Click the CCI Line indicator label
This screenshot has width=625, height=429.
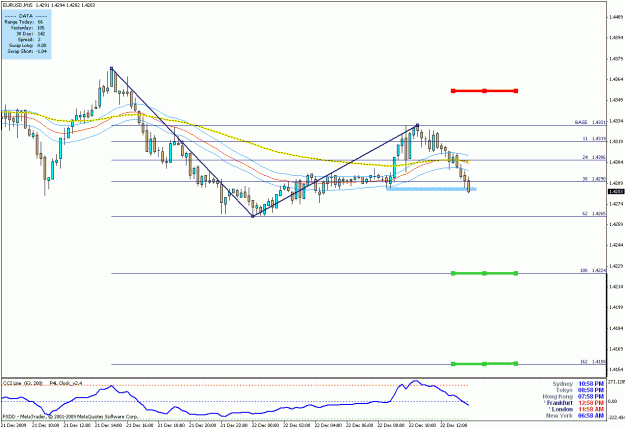(23, 383)
